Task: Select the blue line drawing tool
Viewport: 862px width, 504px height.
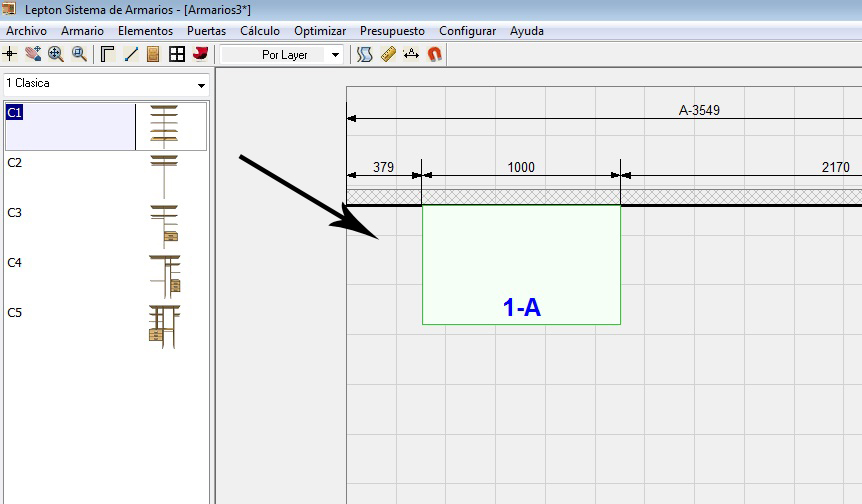Action: click(131, 54)
